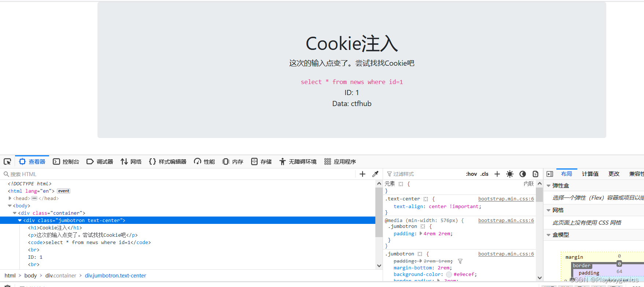Select the Computed (计算值) side tab
The height and width of the screenshot is (287, 644).
(590, 174)
